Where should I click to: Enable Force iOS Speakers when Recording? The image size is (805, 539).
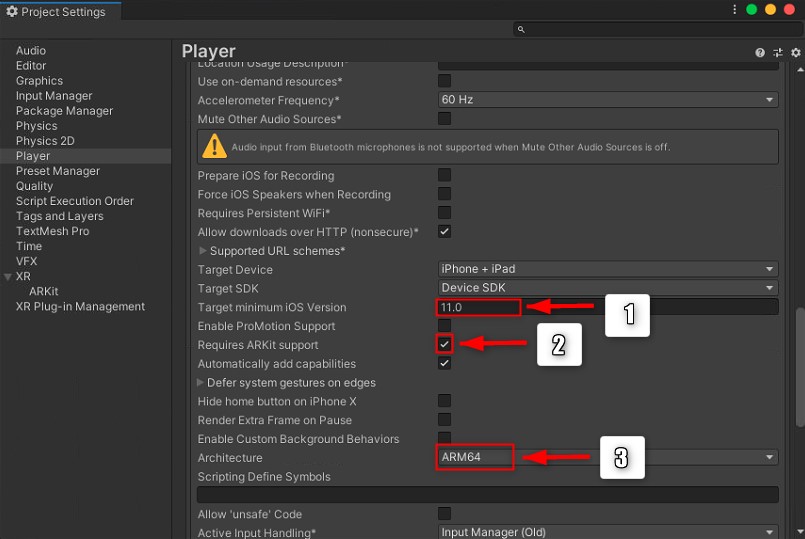click(445, 194)
